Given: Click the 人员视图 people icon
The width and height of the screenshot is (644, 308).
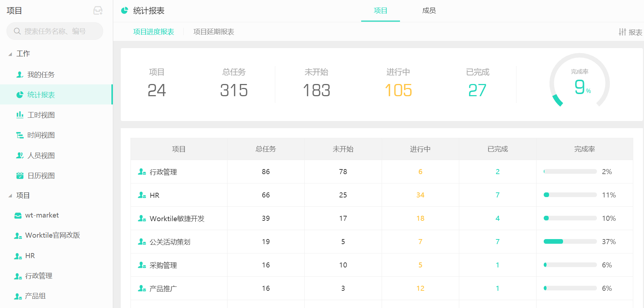Looking at the screenshot, I should (20, 155).
